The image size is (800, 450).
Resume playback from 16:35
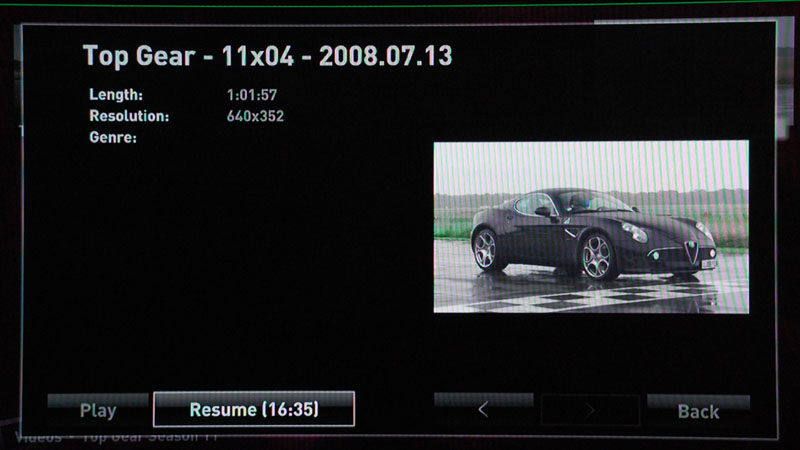[x=254, y=409]
